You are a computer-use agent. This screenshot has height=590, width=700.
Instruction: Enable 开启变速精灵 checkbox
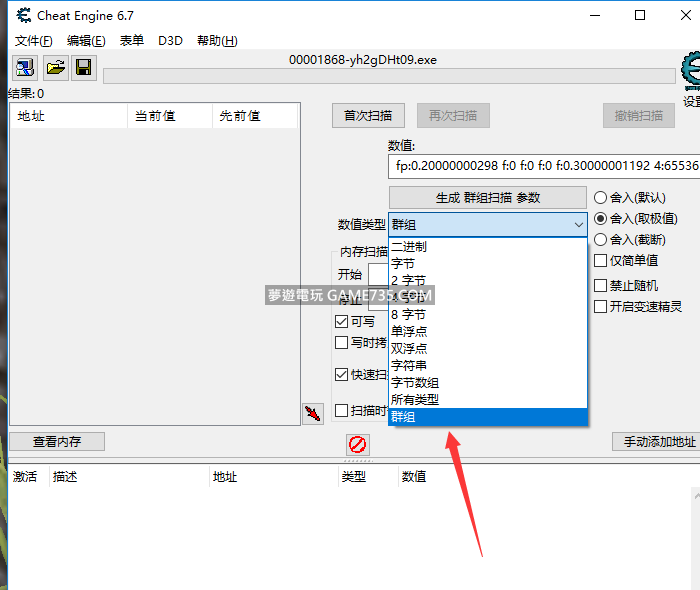[x=600, y=307]
